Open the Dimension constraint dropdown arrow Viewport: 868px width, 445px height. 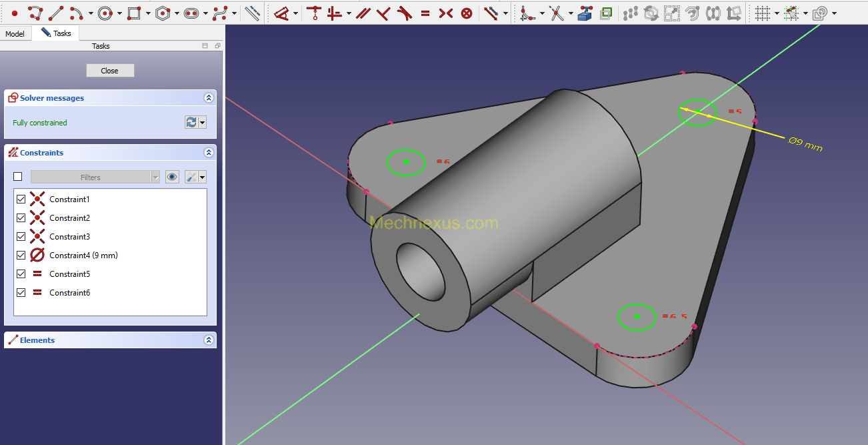tap(295, 13)
